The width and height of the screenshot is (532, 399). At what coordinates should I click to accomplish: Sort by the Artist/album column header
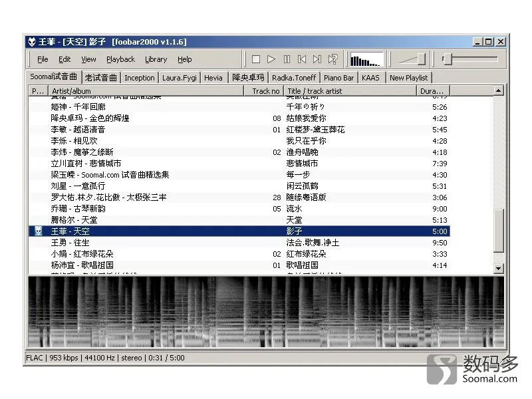pyautogui.click(x=146, y=91)
